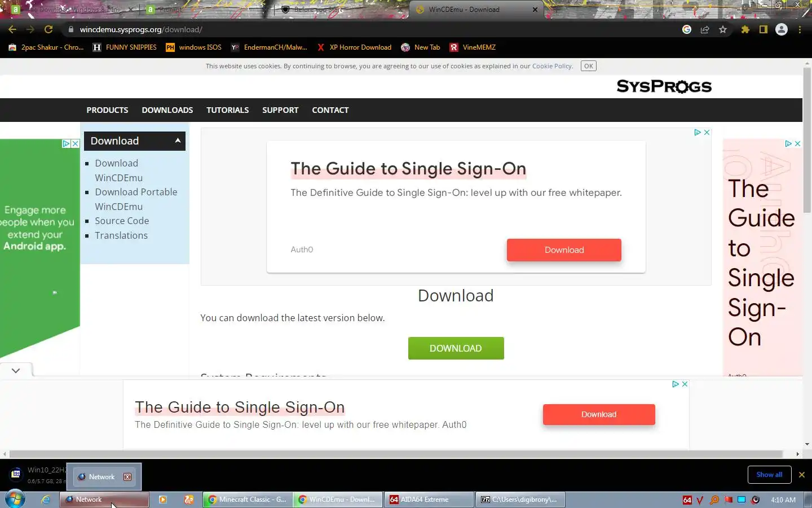This screenshot has width=812, height=508.
Task: Reload the WinCDEmu page
Action: pos(48,29)
